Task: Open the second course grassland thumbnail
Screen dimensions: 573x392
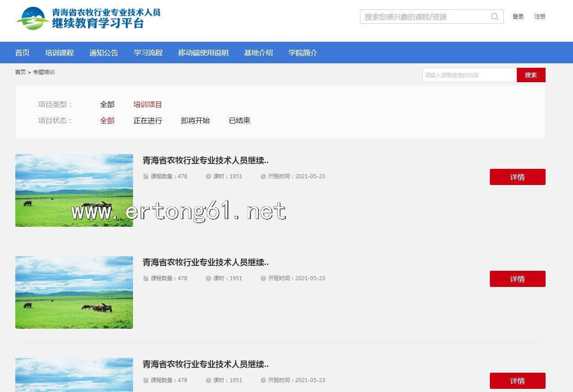Action: pyautogui.click(x=74, y=292)
